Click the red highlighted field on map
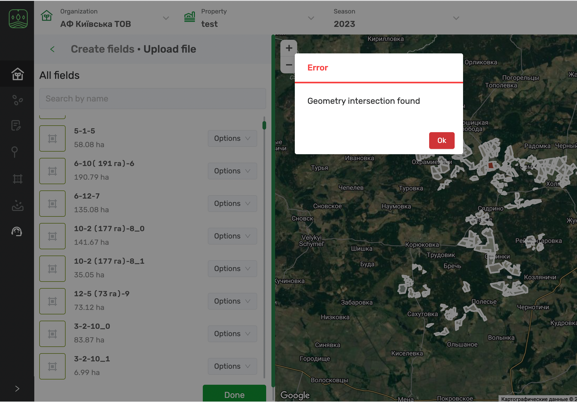 point(491,166)
